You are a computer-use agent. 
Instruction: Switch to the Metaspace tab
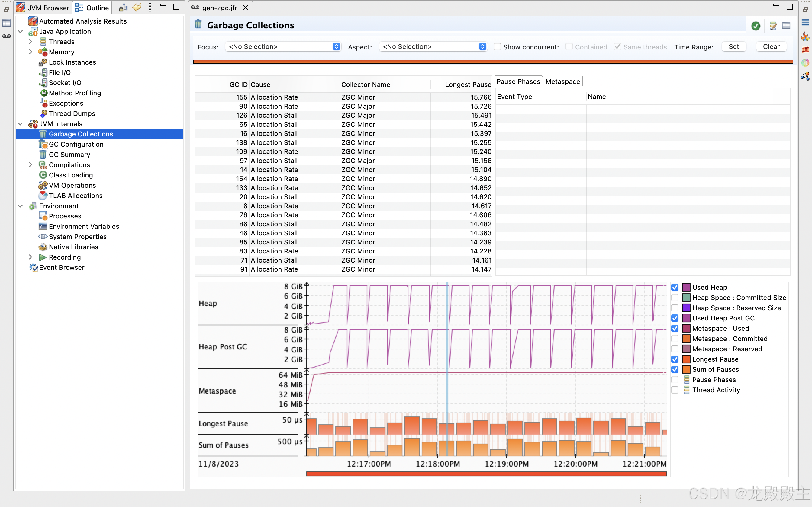(x=562, y=81)
